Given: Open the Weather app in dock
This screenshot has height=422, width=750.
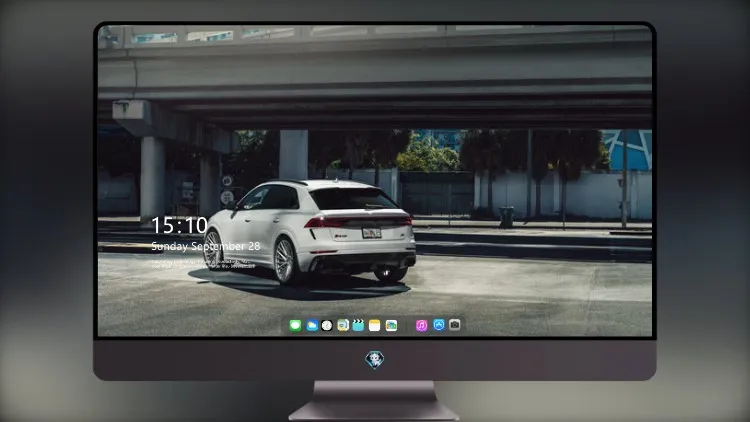Looking at the screenshot, I should pyautogui.click(x=312, y=326).
